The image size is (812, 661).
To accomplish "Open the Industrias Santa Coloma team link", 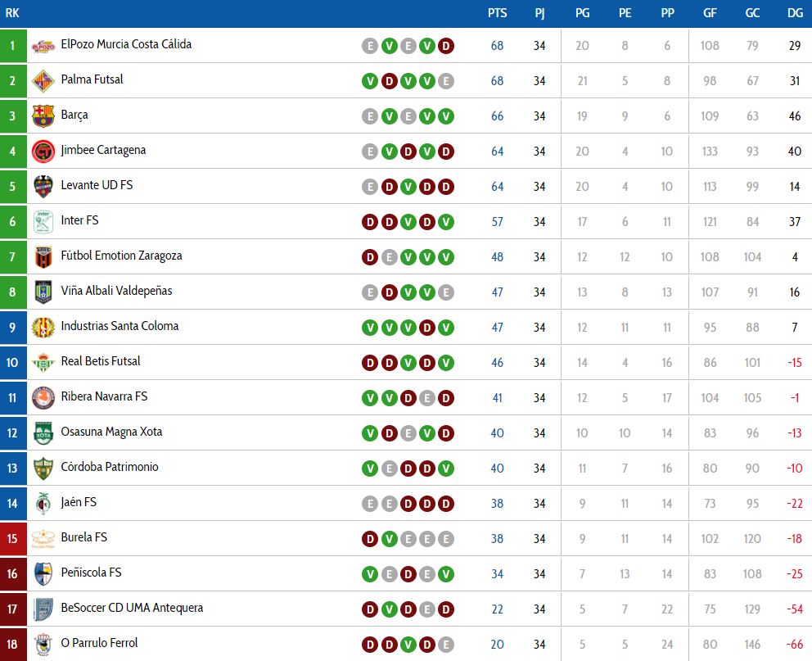I will tap(120, 326).
